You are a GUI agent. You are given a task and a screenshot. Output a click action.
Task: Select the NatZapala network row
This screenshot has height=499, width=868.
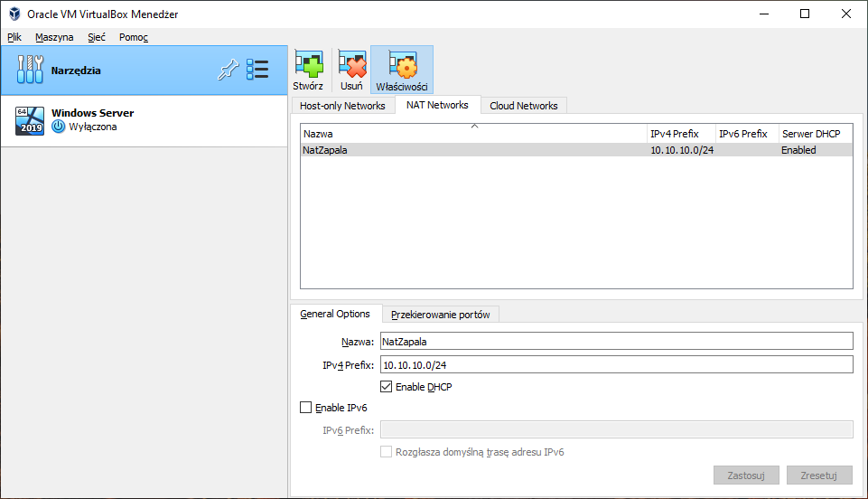coord(576,149)
